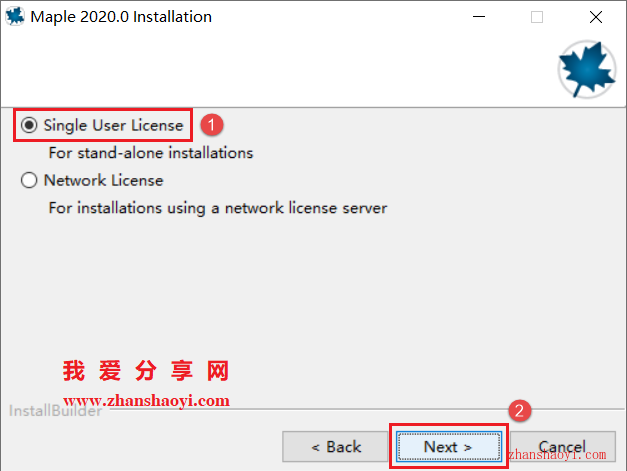This screenshot has width=627, height=471.
Task: Click the Next > button
Action: point(449,447)
